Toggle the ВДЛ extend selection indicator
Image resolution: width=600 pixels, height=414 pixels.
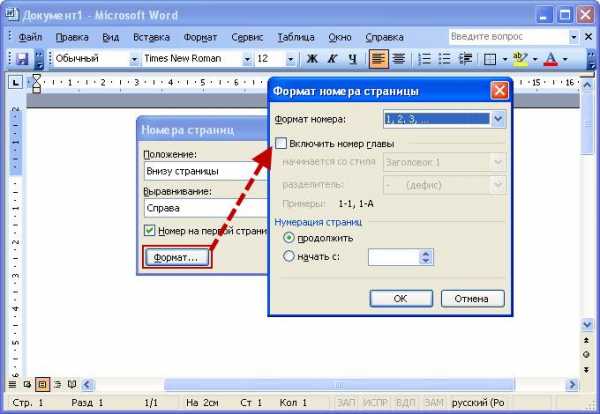point(406,403)
